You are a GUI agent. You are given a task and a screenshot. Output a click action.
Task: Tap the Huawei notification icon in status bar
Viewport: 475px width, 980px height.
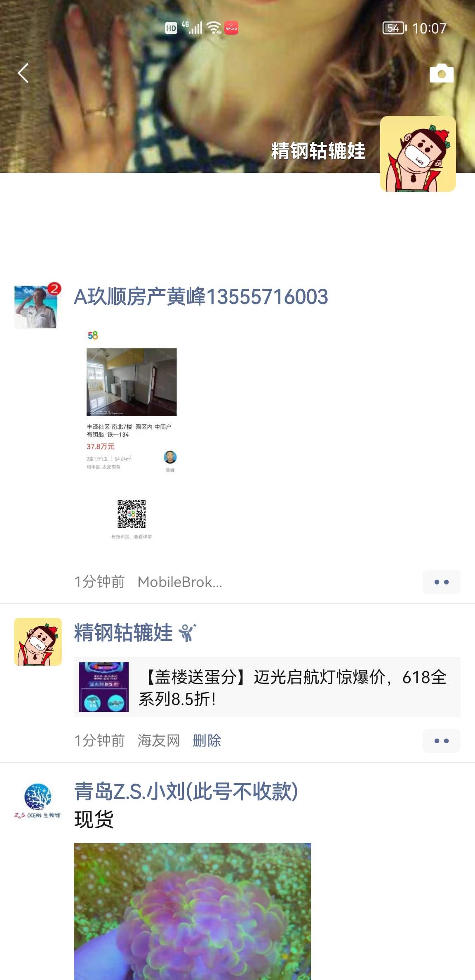pyautogui.click(x=231, y=28)
